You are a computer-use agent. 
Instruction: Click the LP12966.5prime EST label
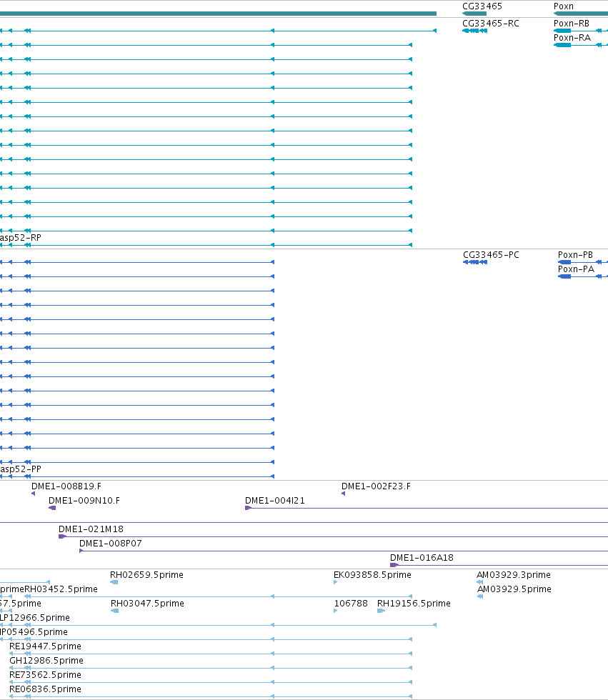(x=35, y=617)
